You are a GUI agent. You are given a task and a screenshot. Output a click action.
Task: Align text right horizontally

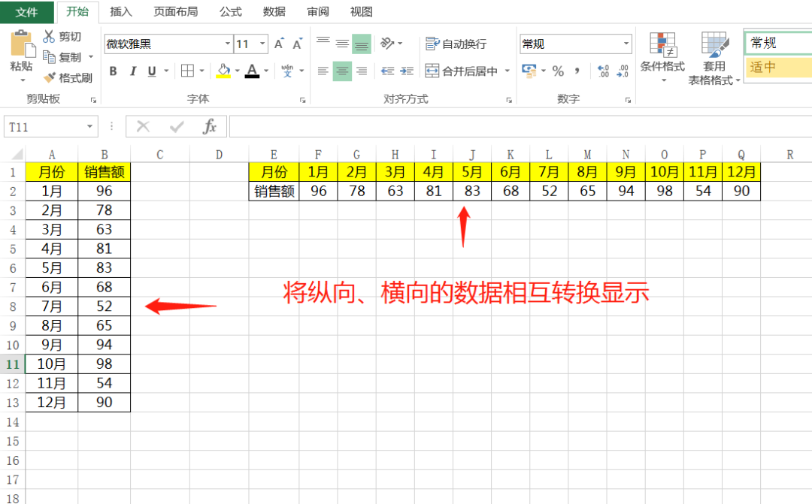(x=362, y=71)
